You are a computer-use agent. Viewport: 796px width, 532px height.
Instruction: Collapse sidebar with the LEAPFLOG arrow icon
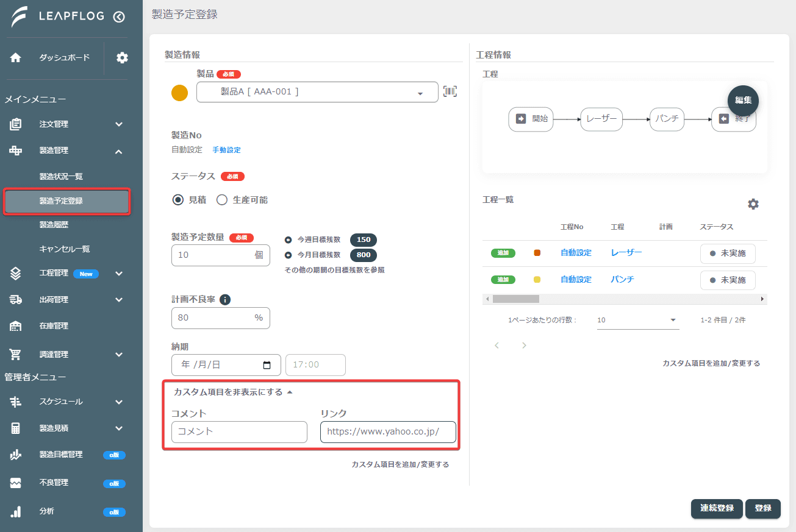coord(119,17)
